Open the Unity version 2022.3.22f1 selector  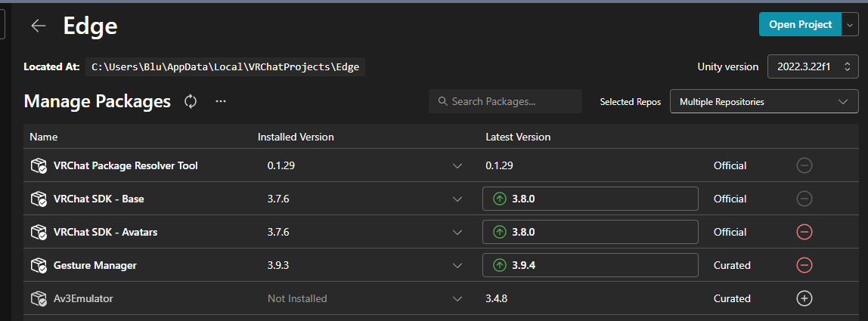813,66
